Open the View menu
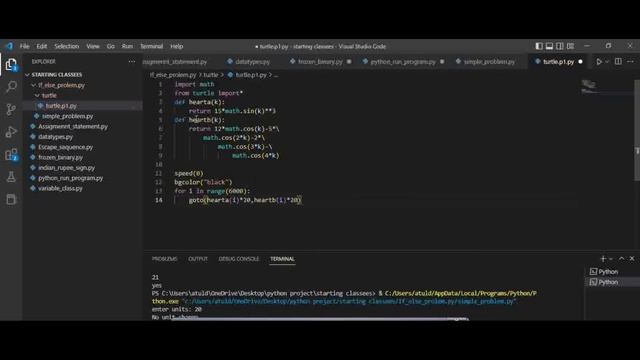This screenshot has width=640, height=360. click(x=93, y=46)
